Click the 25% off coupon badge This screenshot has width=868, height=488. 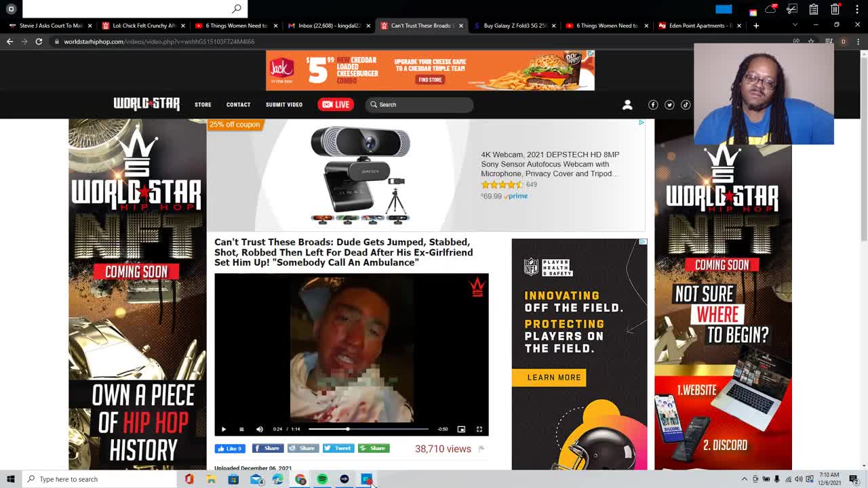coord(235,125)
